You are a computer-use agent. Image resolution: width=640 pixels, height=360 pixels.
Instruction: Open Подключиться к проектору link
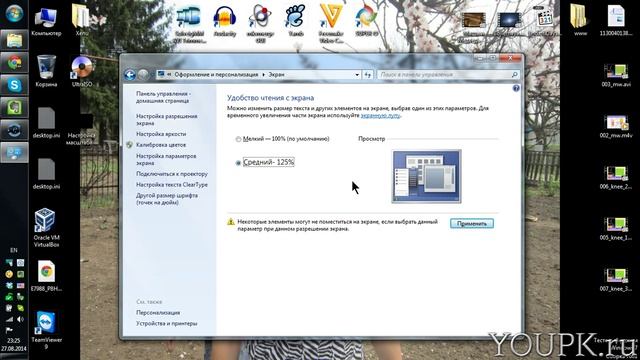click(172, 174)
